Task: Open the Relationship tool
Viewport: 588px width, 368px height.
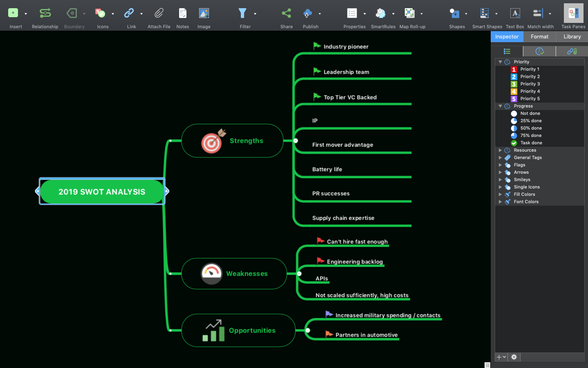Action: point(45,13)
